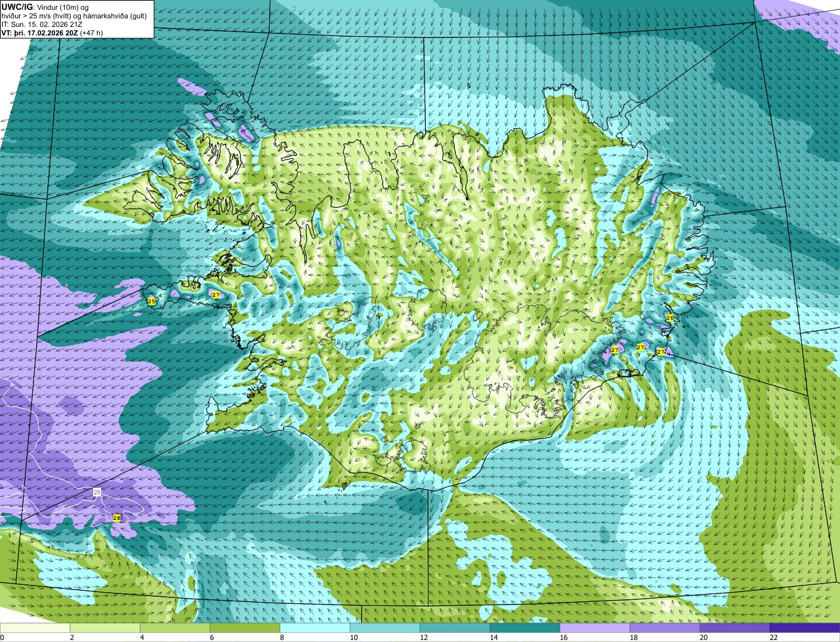Click the 10–12 m/s legend swatch
Screen dimensions: 840x642
pyautogui.click(x=385, y=628)
